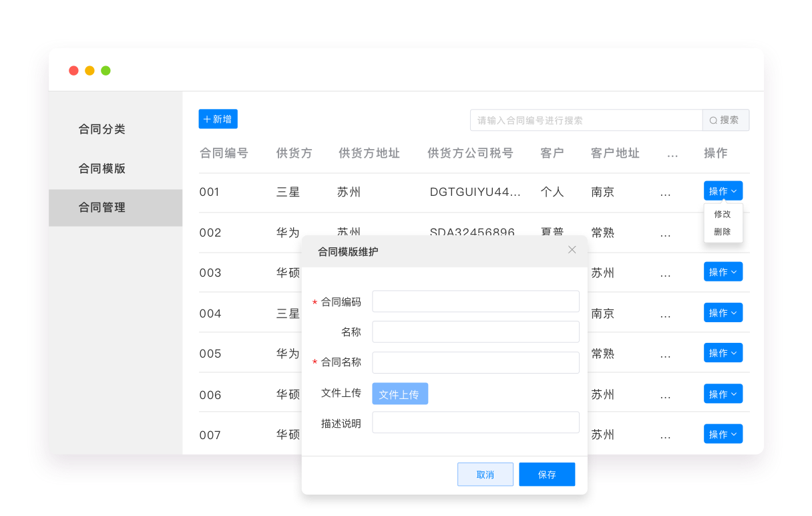Click contract number 003

click(x=210, y=273)
